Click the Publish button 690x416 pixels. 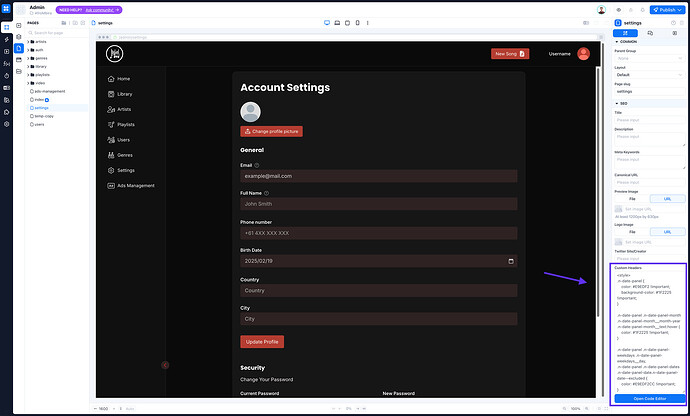coord(667,10)
